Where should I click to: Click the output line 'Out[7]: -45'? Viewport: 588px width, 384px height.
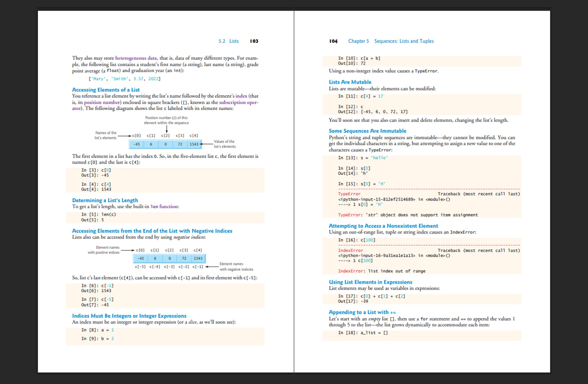pos(95,305)
